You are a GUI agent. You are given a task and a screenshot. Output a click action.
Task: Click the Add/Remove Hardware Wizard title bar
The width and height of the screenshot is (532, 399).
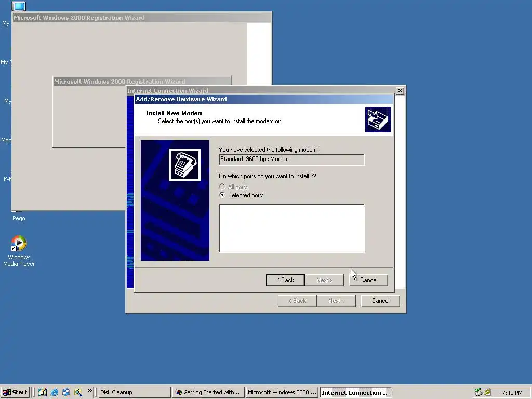tap(264, 99)
